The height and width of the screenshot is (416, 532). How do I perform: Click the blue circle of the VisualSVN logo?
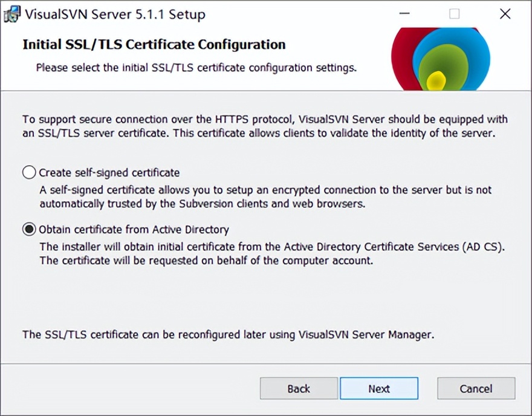[475, 48]
